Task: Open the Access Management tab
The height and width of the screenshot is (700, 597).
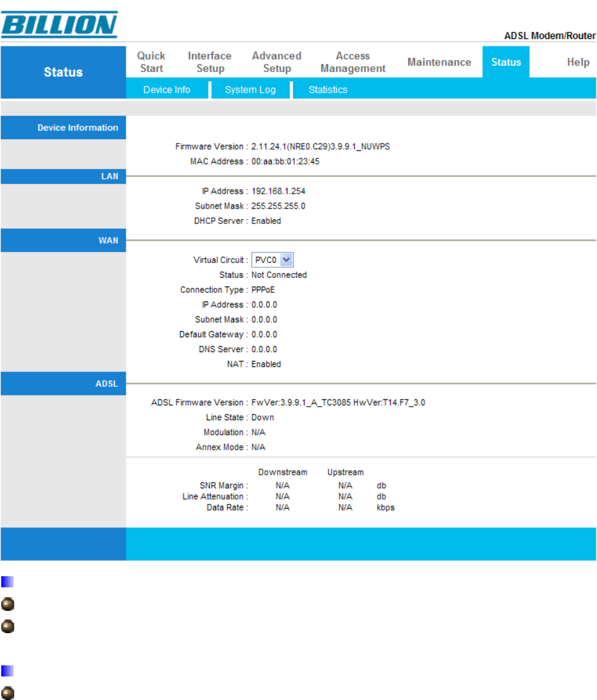Action: click(352, 62)
